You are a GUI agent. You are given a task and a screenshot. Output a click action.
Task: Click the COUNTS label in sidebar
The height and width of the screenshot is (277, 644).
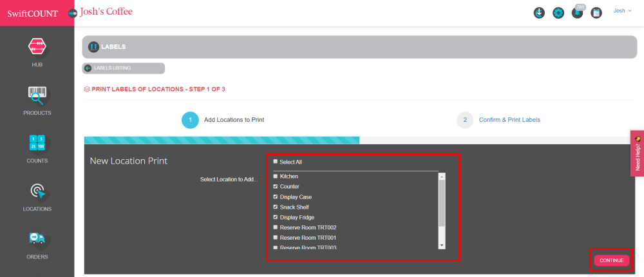coord(37,160)
